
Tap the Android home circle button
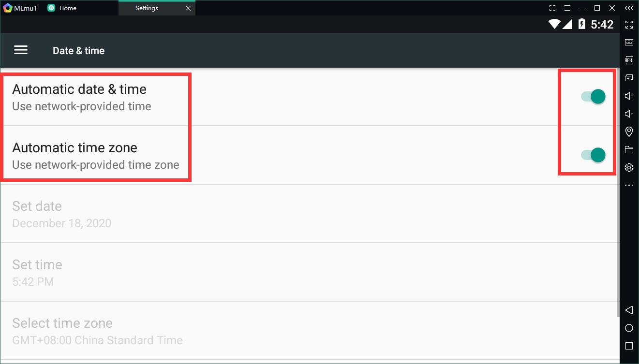pos(629,328)
